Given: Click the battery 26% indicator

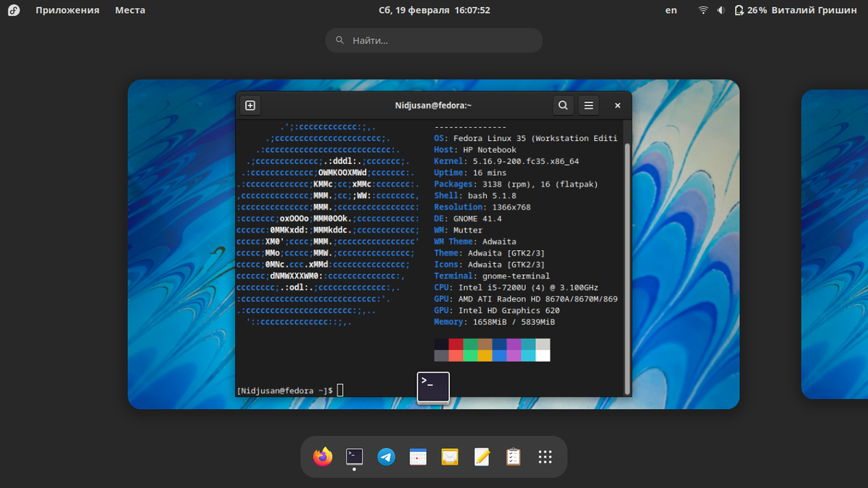Looking at the screenshot, I should click(x=751, y=10).
